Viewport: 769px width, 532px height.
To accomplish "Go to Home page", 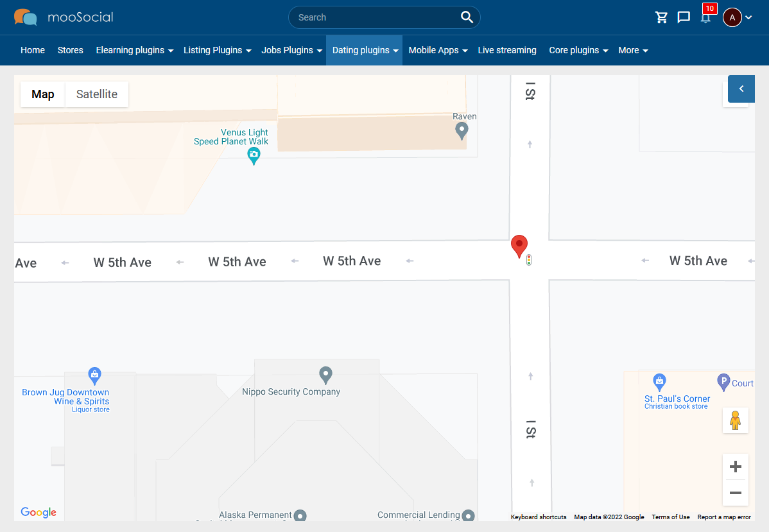I will click(33, 50).
